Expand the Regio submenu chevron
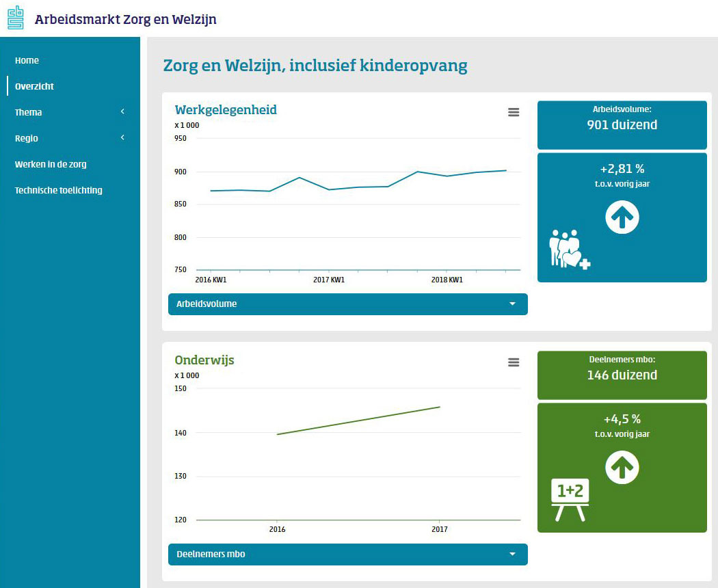 [x=122, y=138]
